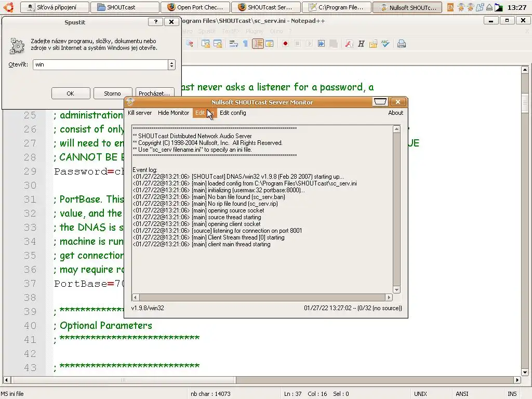This screenshot has width=532, height=399.
Task: Expand the Otevřít combo box dropdown arrow
Action: tap(171, 64)
